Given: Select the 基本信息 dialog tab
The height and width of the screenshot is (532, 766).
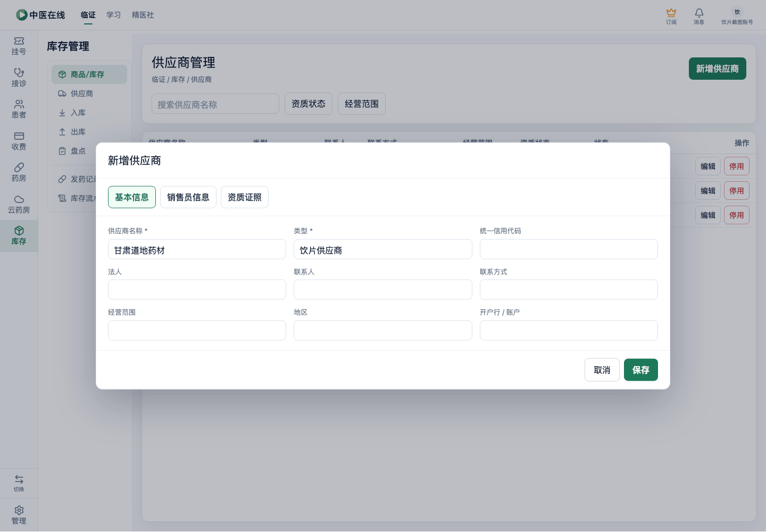Looking at the screenshot, I should coord(132,197).
